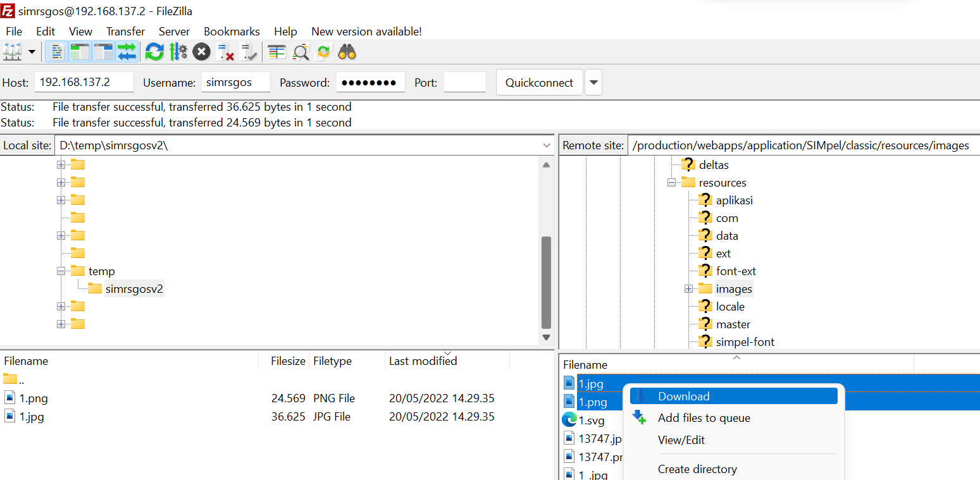Open the Quickconnect history dropdown arrow
This screenshot has height=480, width=980.
tap(593, 83)
